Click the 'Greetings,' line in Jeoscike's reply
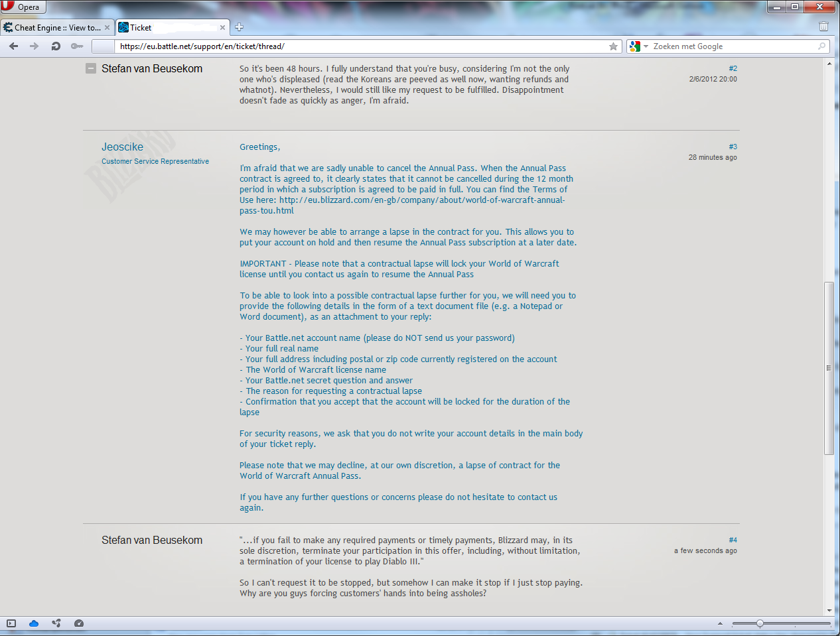Image resolution: width=840 pixels, height=636 pixels. 260,147
